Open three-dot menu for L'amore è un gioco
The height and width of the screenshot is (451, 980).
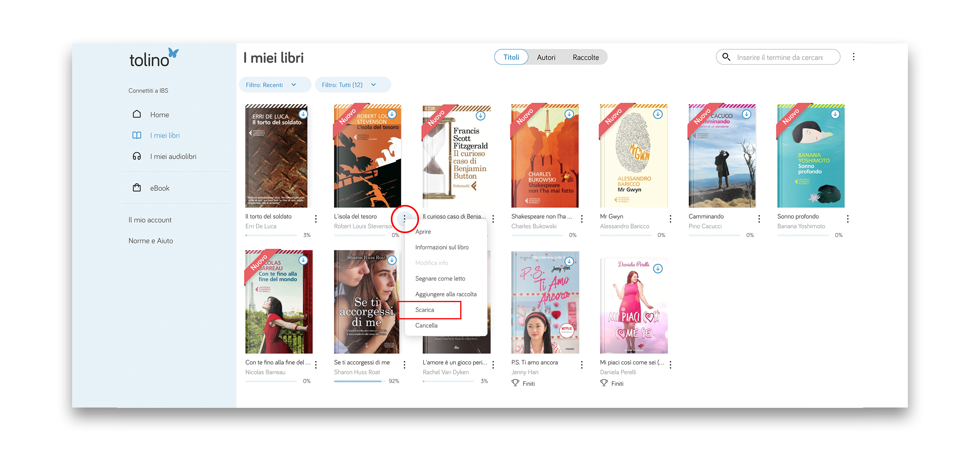(493, 365)
